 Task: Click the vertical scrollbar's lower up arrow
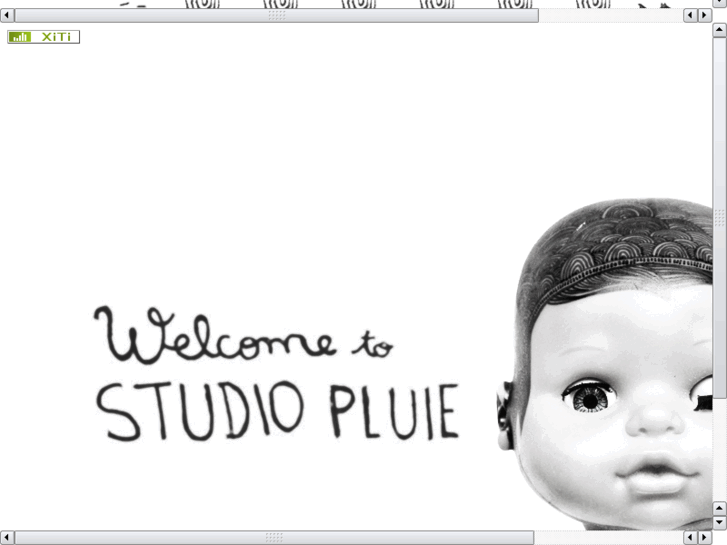[720, 508]
